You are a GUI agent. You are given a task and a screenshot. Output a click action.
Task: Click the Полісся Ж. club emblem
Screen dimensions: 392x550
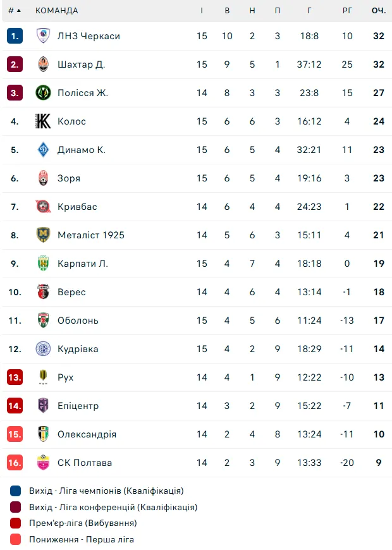(43, 93)
